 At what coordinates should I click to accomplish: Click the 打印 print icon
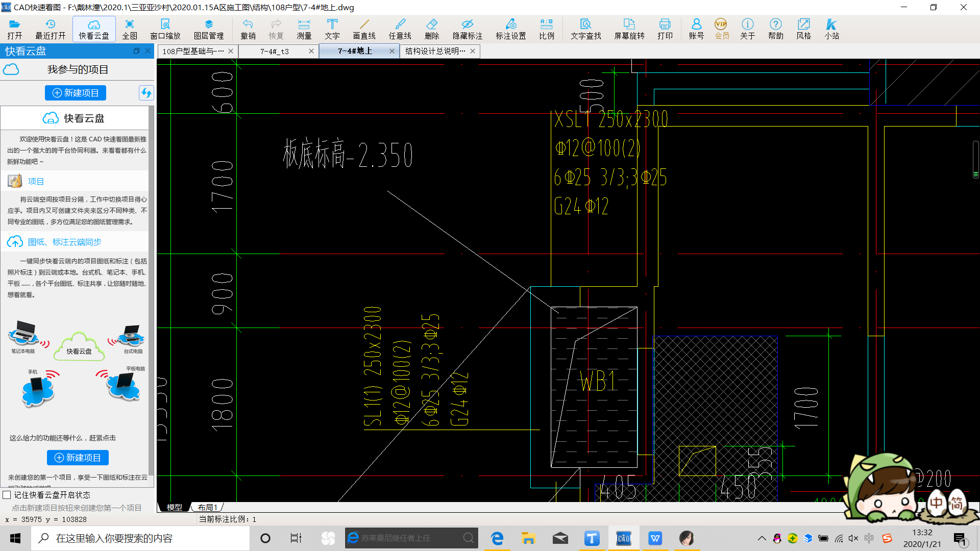pyautogui.click(x=665, y=29)
